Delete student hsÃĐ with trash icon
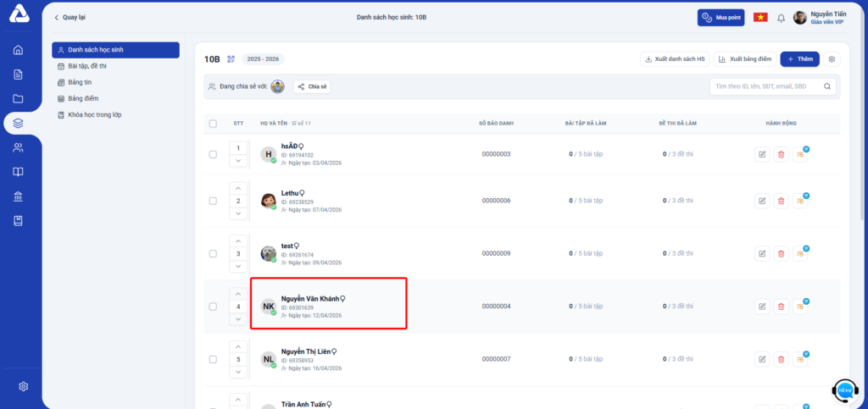Screen dimensions: 868x409 [781, 154]
